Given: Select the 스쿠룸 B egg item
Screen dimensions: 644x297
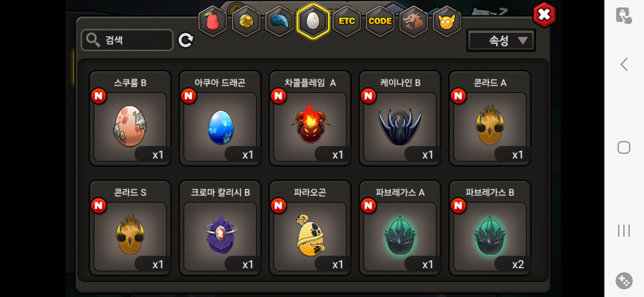Looking at the screenshot, I should pos(130,119).
